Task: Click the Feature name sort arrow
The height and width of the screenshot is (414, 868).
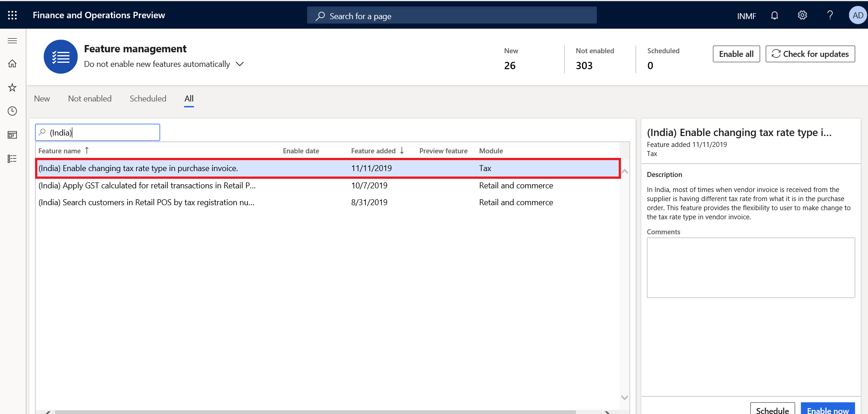Action: [x=86, y=151]
